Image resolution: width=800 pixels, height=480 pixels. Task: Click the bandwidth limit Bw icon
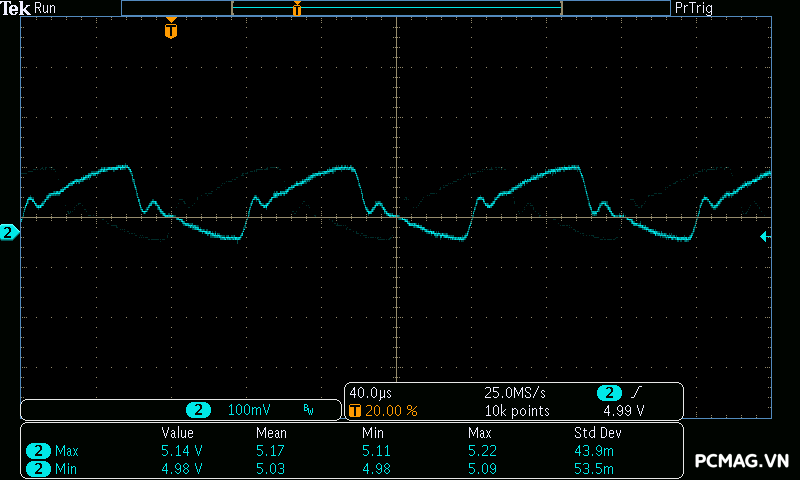308,410
